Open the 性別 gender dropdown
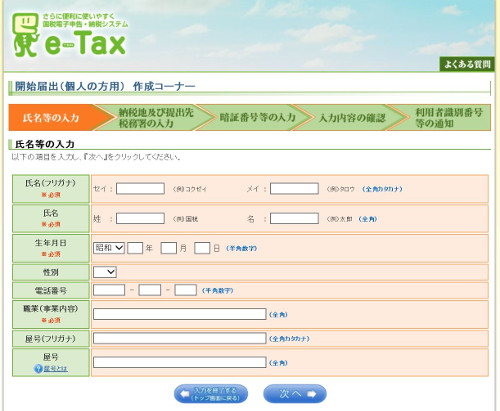This screenshot has height=411, width=500. pos(105,272)
